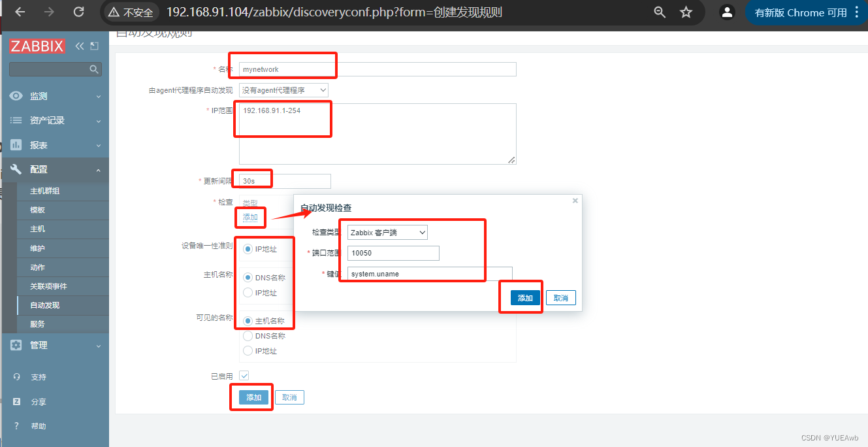Expand the 管理 menu chevron
The width and height of the screenshot is (868, 447).
pos(99,346)
